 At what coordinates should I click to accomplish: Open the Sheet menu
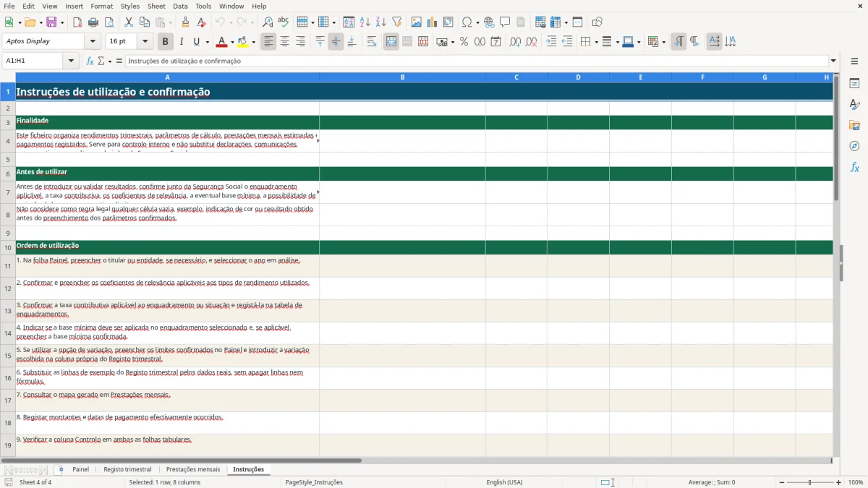coord(156,6)
